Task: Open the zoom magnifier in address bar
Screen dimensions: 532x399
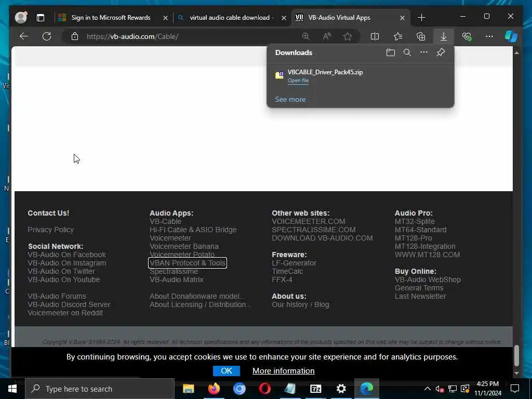Action: pos(305,36)
